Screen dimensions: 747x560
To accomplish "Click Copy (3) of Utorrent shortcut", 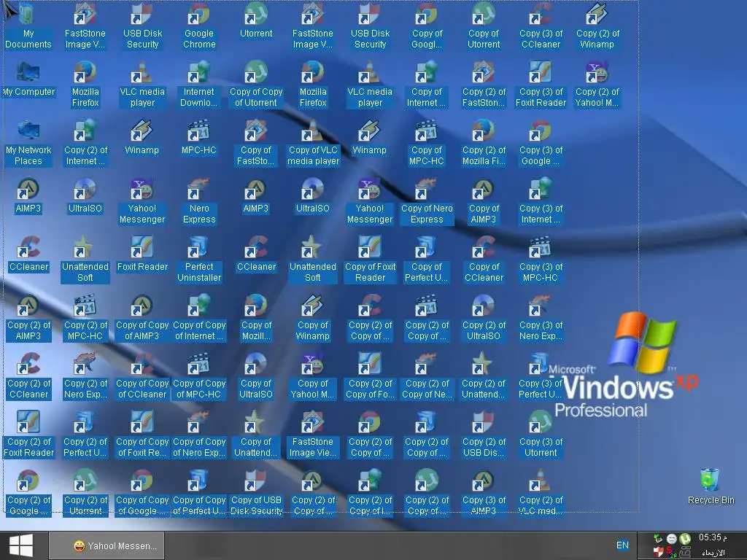I will (541, 435).
